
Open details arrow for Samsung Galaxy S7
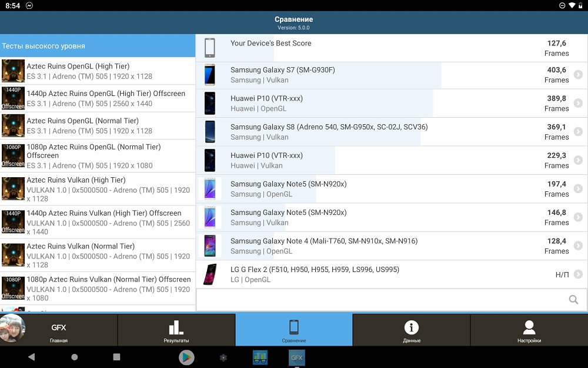coord(578,75)
